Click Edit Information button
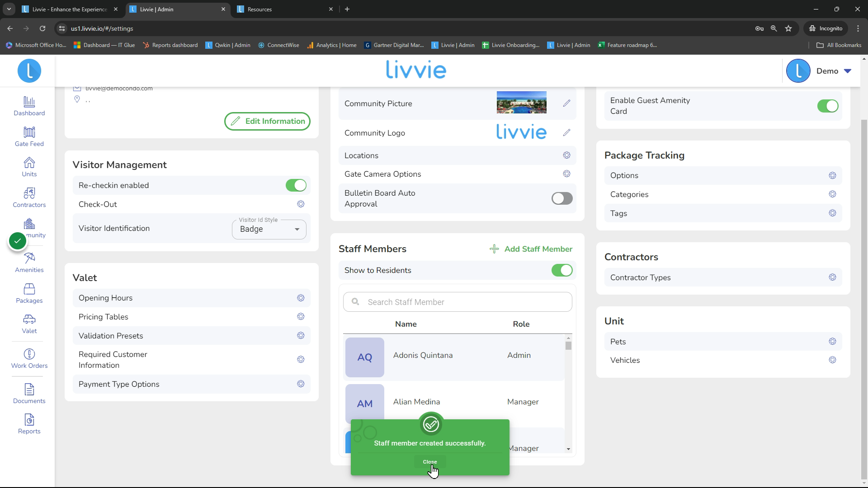 (267, 121)
